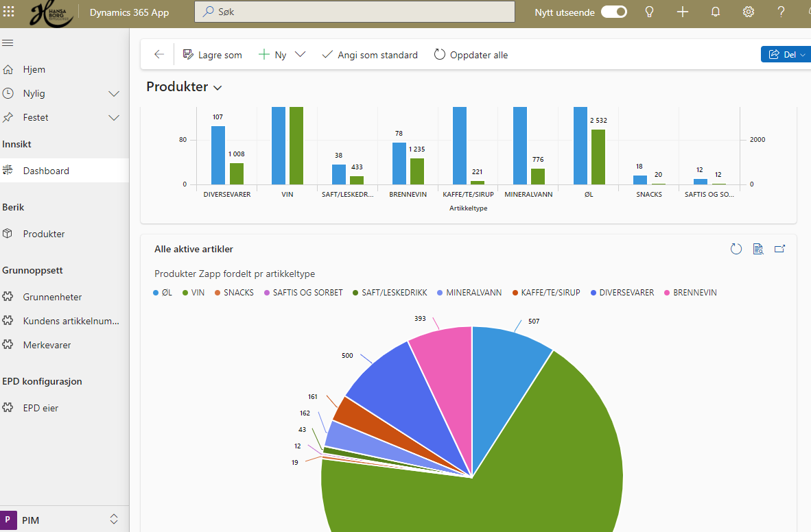The height and width of the screenshot is (532, 811).
Task: Expand the Nylig section chevron
Action: (x=115, y=93)
